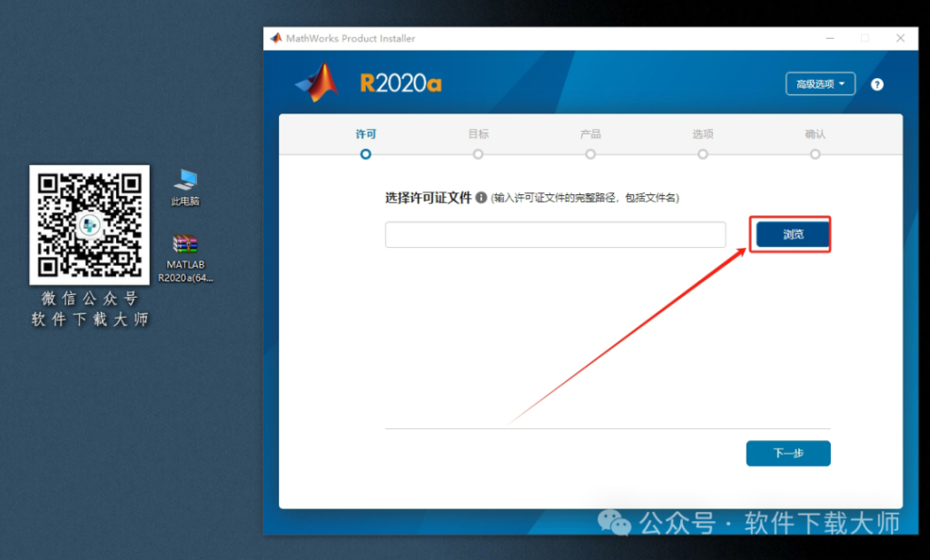Select the 选项 step circle

coord(702,154)
